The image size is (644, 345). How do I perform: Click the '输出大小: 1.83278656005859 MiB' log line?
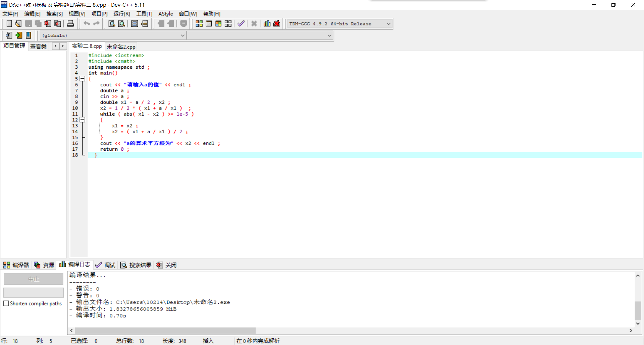[123, 309]
